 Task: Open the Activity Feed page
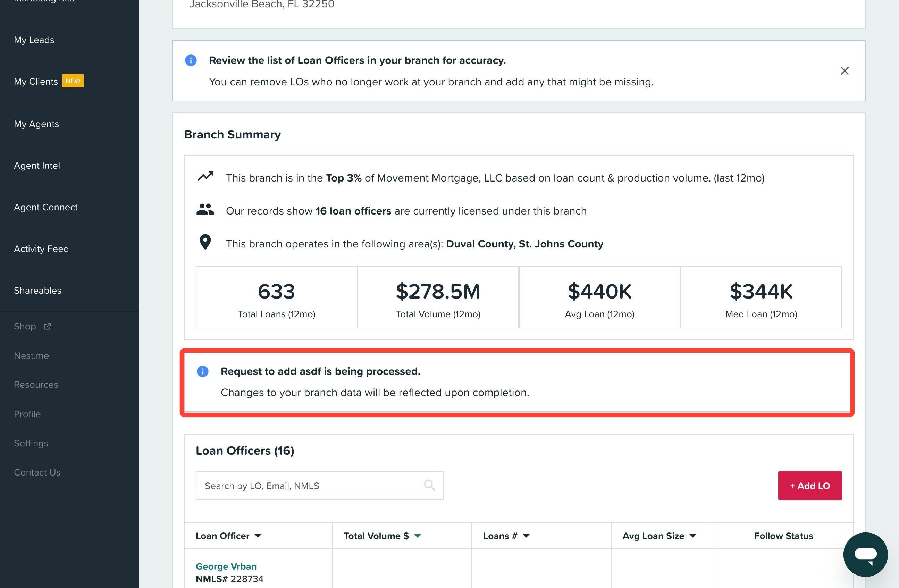coord(41,249)
